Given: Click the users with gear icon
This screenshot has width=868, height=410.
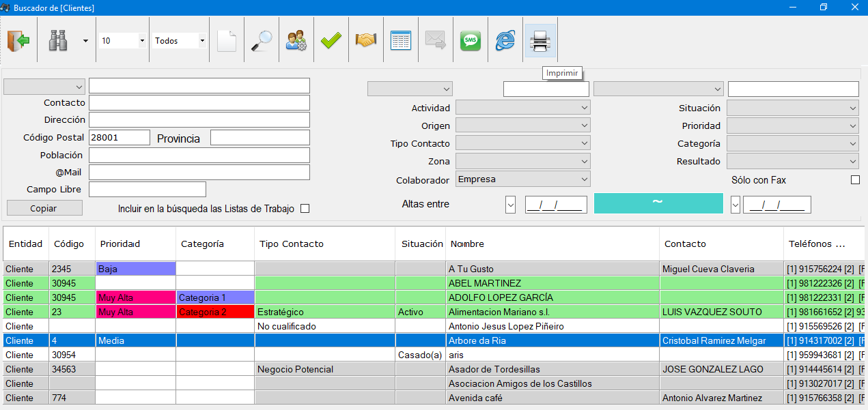Looking at the screenshot, I should point(296,41).
